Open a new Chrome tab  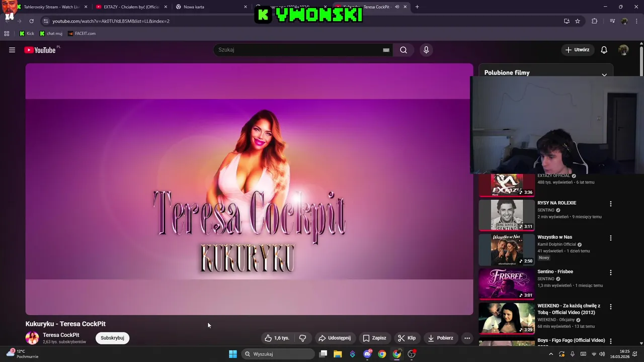417,7
